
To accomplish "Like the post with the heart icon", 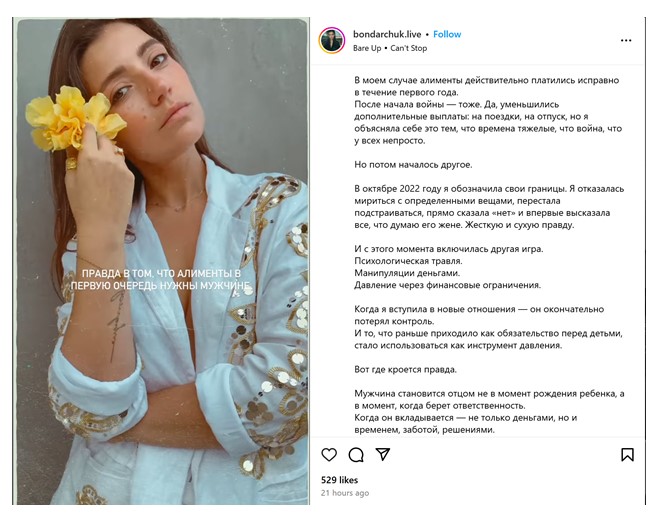I will [329, 454].
